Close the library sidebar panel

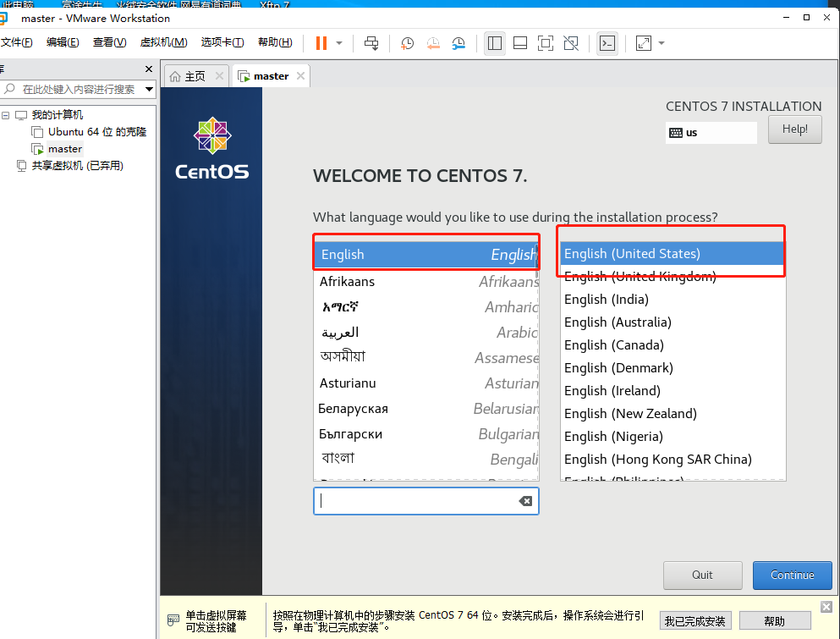click(x=149, y=69)
